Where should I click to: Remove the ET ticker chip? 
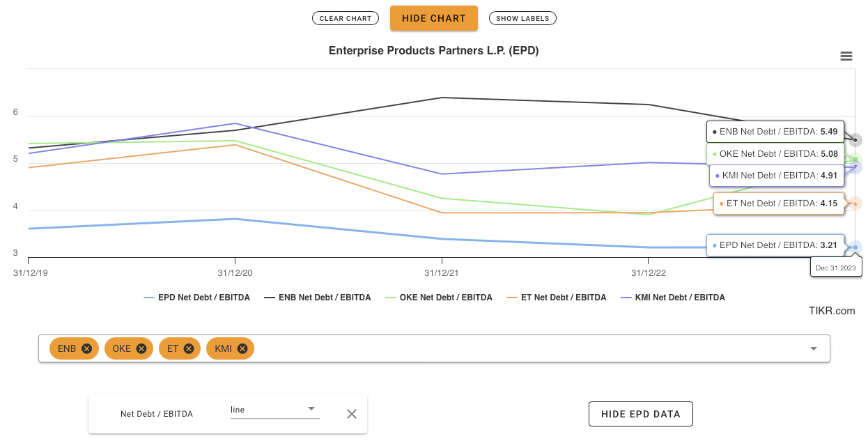(188, 348)
